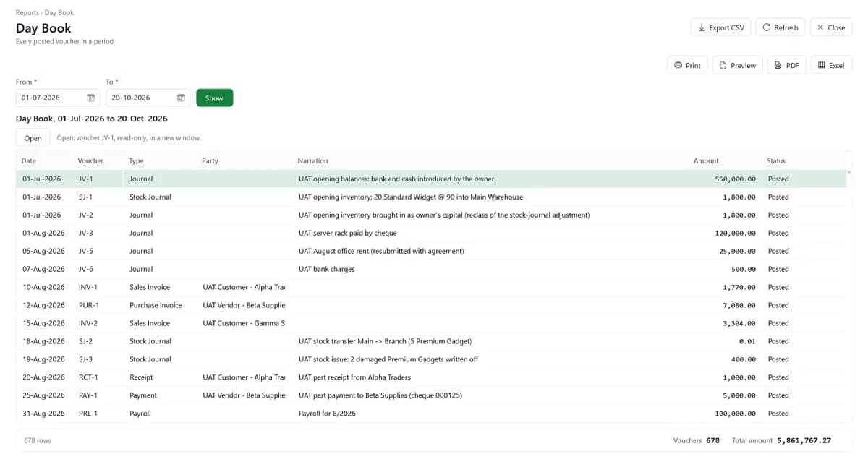Click the amount 100,000.00
This screenshot has height=454, width=868.
click(x=735, y=414)
